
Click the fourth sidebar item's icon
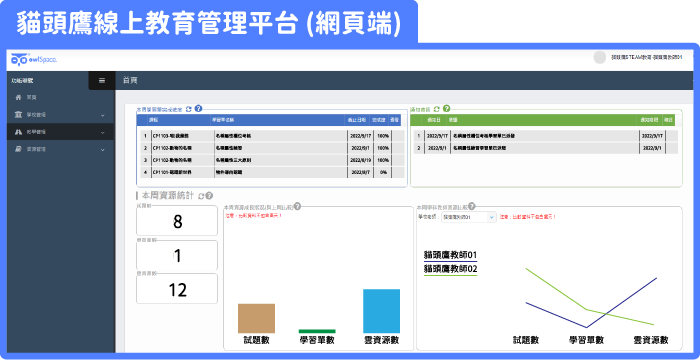click(x=18, y=150)
